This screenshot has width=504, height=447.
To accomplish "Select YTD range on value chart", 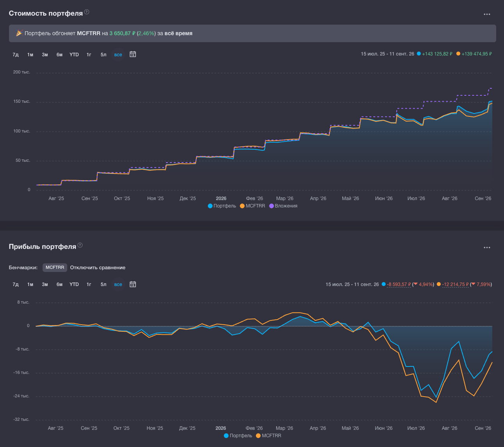I will [x=74, y=55].
